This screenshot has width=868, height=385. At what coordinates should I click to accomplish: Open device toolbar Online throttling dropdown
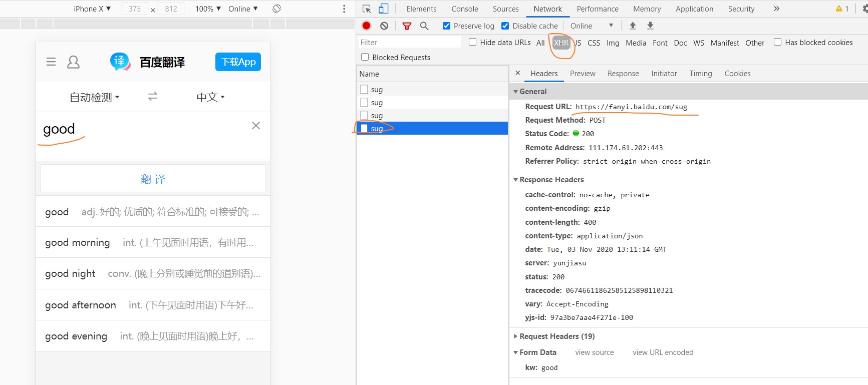point(243,9)
